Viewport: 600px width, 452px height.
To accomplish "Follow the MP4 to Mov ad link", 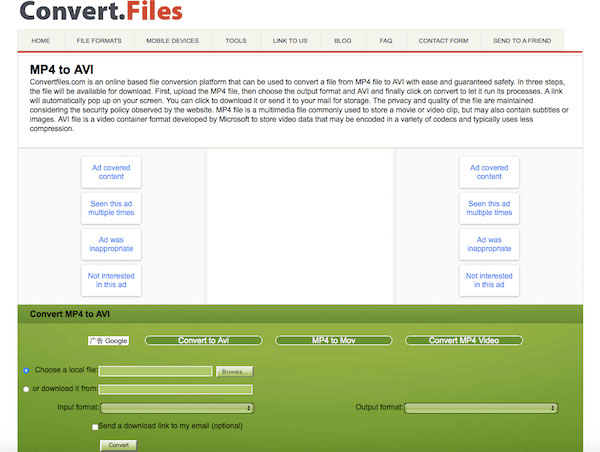I will (x=334, y=340).
